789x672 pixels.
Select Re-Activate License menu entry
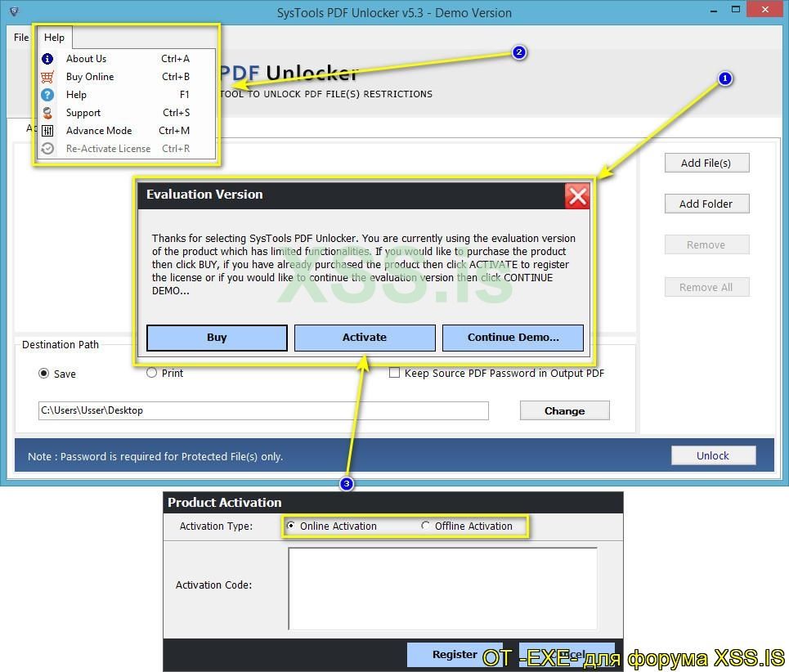pyautogui.click(x=128, y=149)
